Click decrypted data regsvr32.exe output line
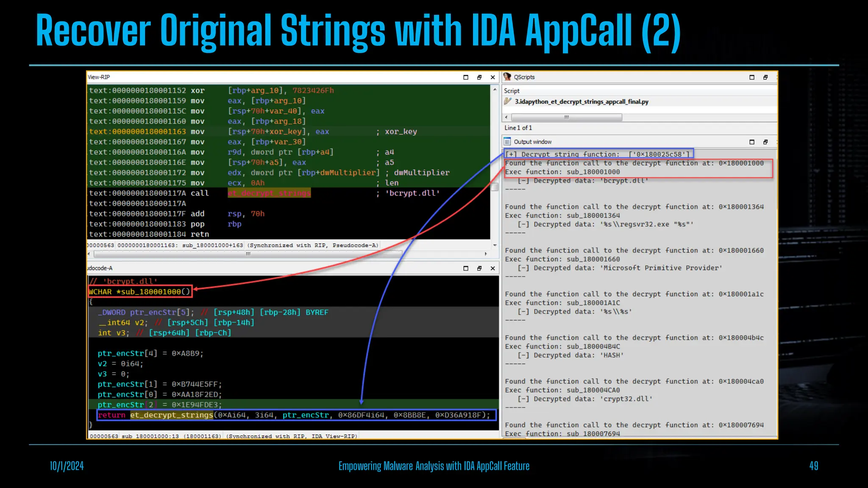 (x=605, y=224)
